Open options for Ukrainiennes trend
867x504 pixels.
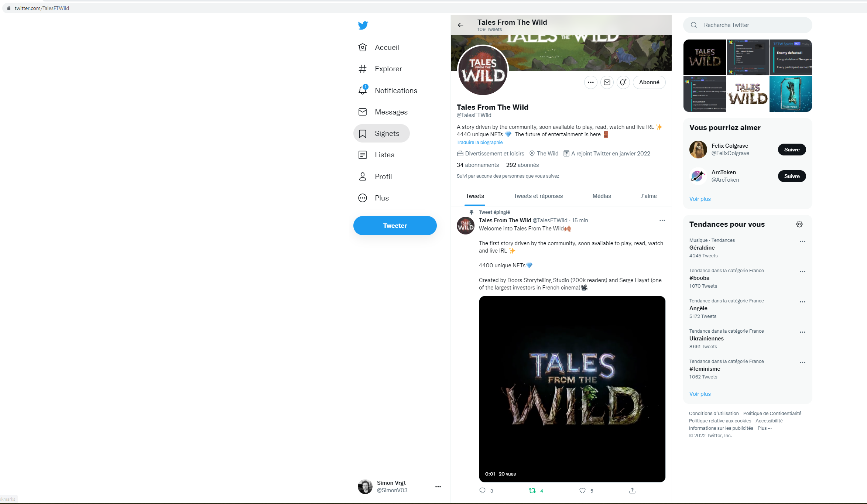(x=802, y=332)
